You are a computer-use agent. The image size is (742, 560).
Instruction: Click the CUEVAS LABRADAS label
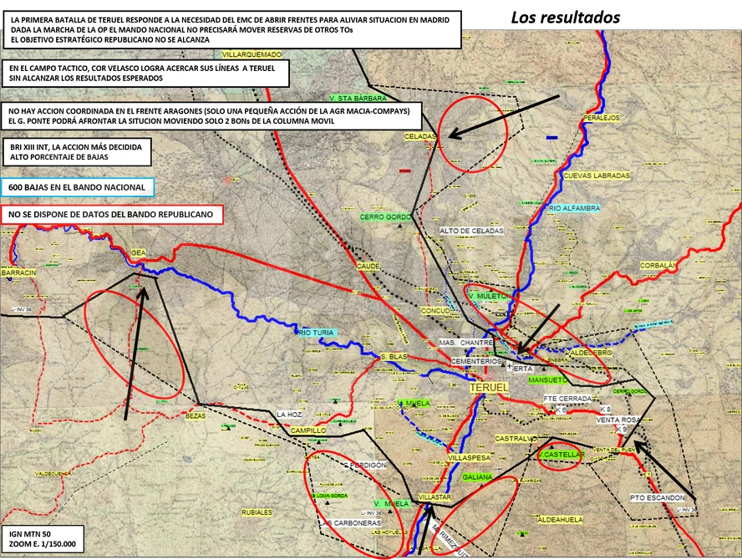tap(597, 176)
